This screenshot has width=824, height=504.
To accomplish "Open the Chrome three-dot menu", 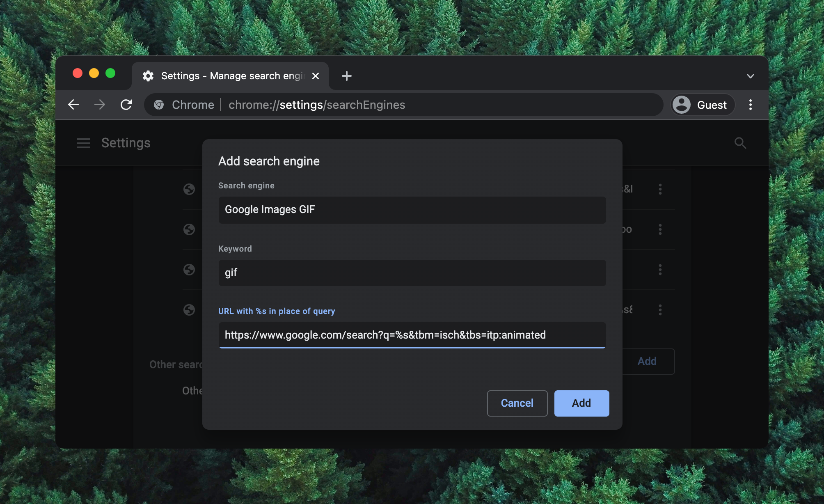I will click(751, 105).
